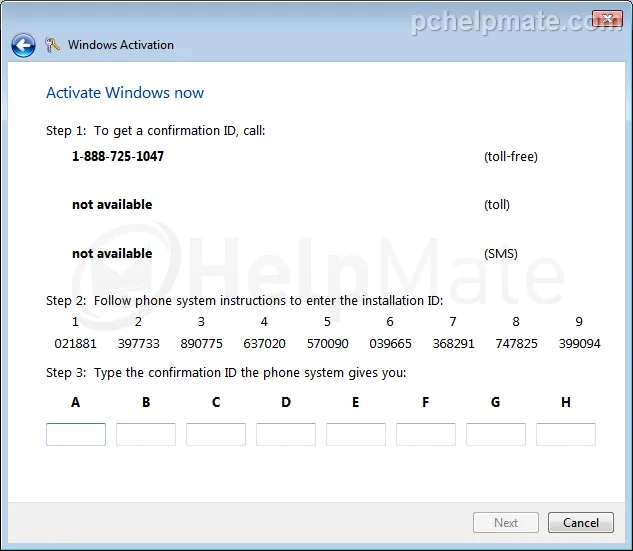Click the Cancel button

(581, 523)
